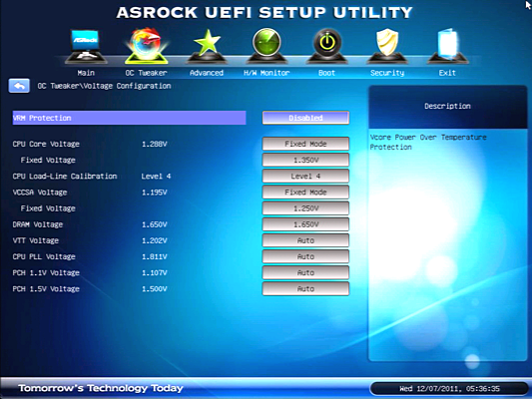Click the CPU PLL 1.811V reading
The image size is (532, 399).
point(155,256)
